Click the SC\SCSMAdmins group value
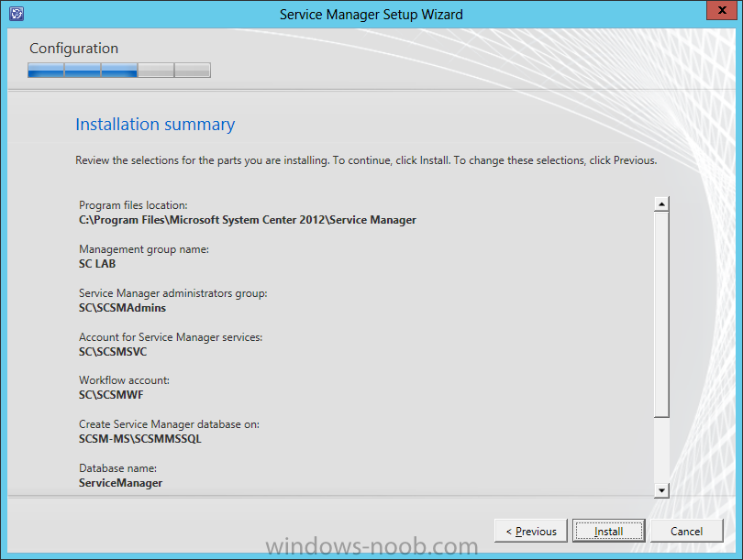Screen dimensions: 743x560 (x=122, y=308)
